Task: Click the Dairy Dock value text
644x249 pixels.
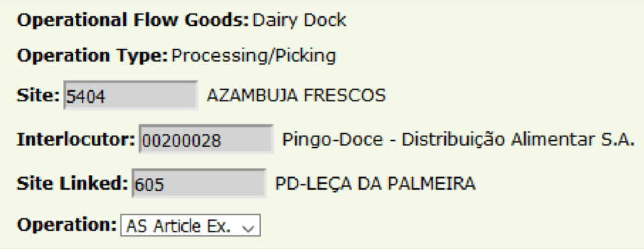Action: tap(299, 20)
